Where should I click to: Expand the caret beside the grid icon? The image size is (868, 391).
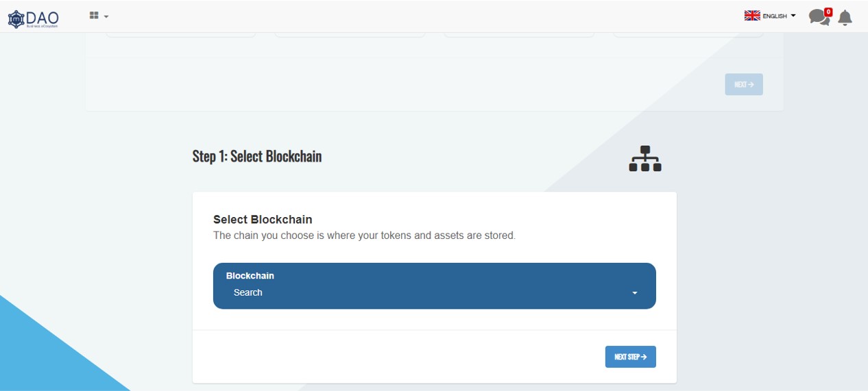106,16
